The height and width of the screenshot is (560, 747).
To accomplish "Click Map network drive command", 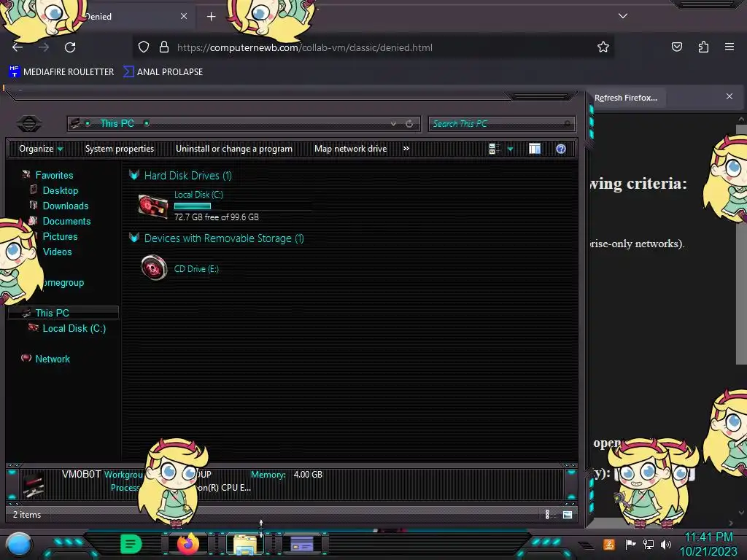I will (x=351, y=149).
